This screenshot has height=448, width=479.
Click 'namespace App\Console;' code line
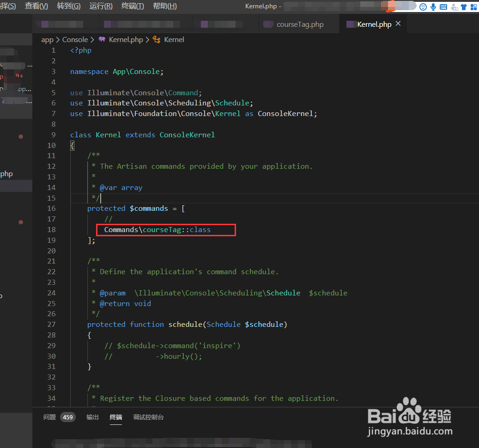coord(117,72)
